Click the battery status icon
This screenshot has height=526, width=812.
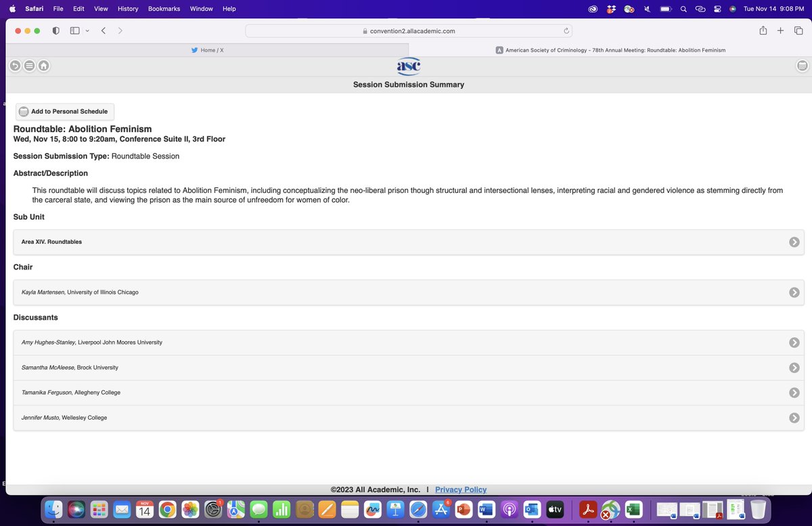pyautogui.click(x=665, y=9)
